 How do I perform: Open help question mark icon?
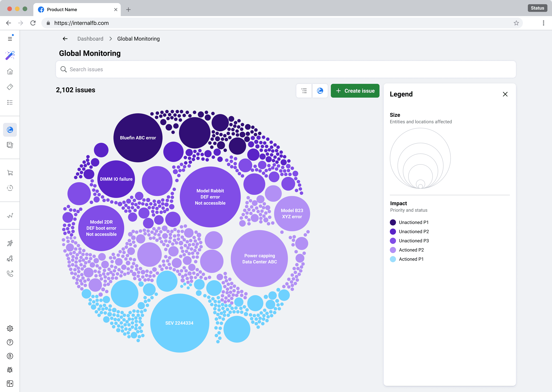point(10,342)
